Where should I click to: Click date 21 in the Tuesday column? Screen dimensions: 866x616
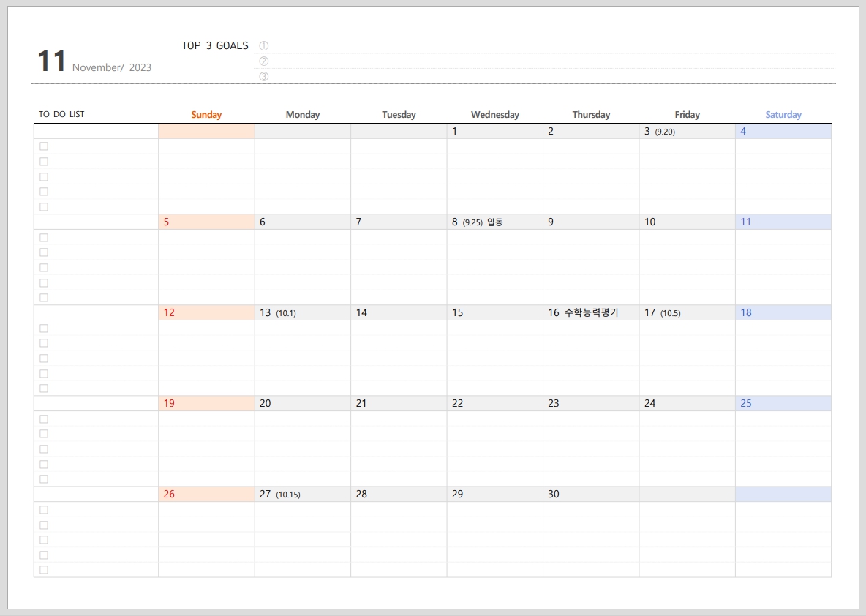point(399,403)
